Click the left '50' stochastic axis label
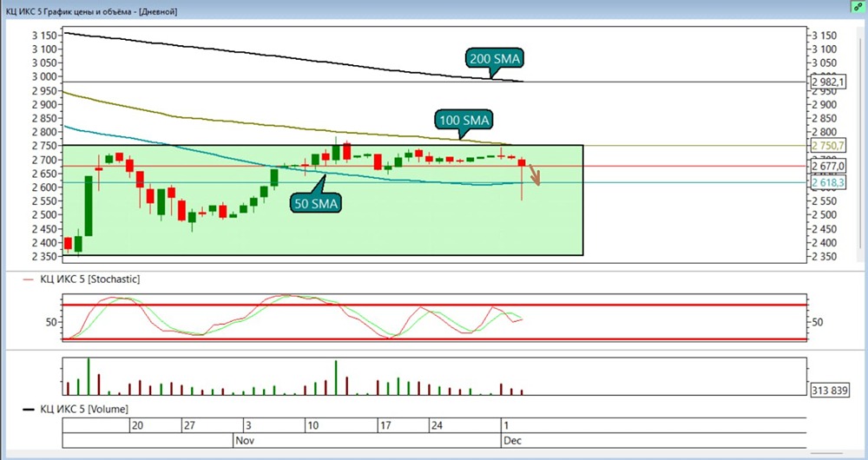868x460 pixels. click(x=51, y=322)
